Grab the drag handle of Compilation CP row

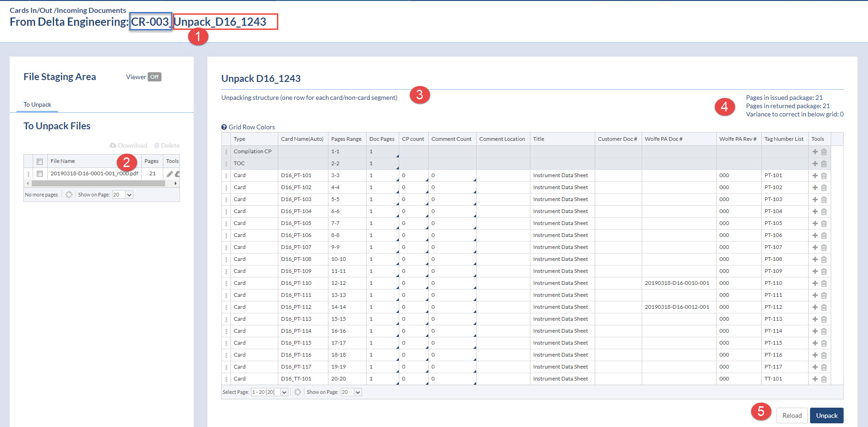click(x=226, y=152)
